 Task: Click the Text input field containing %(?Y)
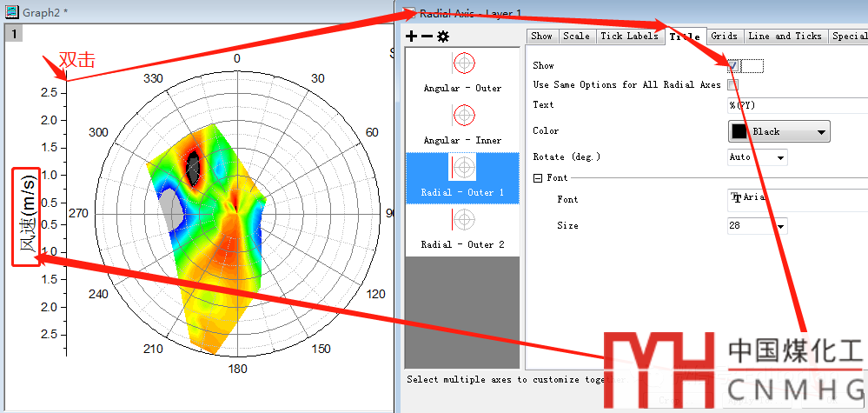pyautogui.click(x=795, y=105)
